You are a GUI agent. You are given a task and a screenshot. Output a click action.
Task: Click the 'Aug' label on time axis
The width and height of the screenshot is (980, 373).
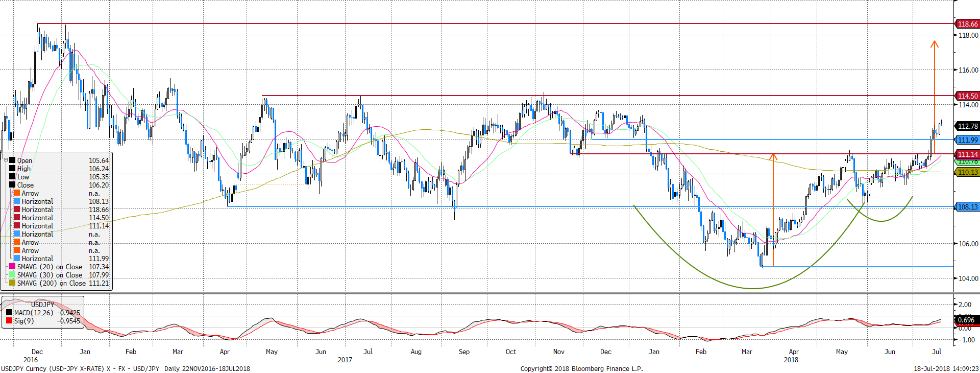coord(416,352)
